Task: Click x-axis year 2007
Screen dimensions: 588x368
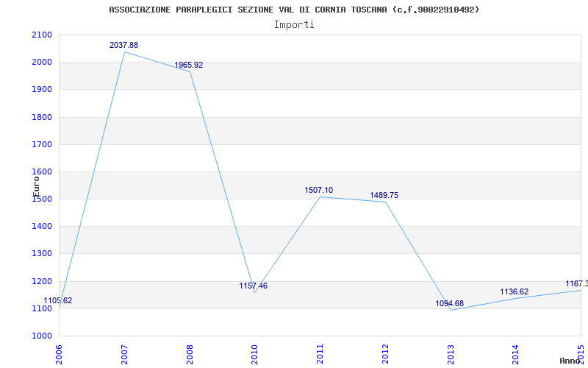Action: 124,355
